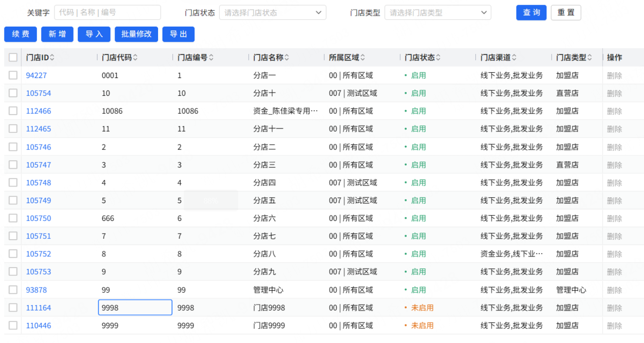
Task: Select the row checkbox for 管理中心
Action: (x=13, y=290)
